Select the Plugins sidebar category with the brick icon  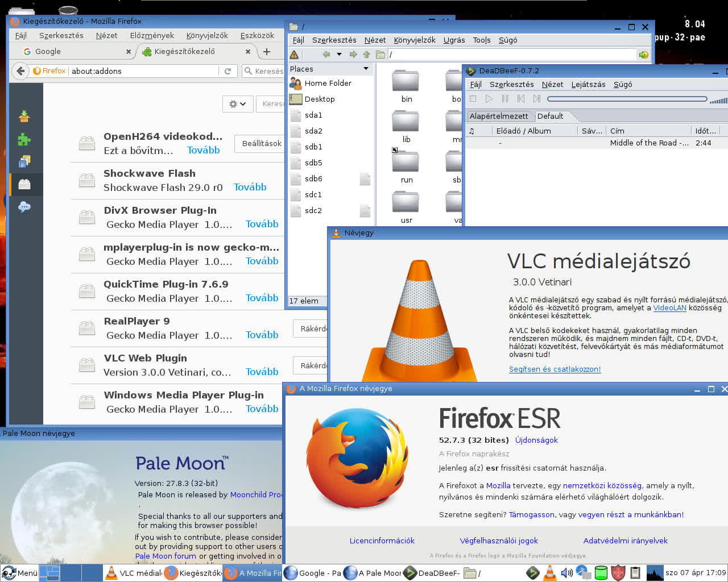click(24, 184)
